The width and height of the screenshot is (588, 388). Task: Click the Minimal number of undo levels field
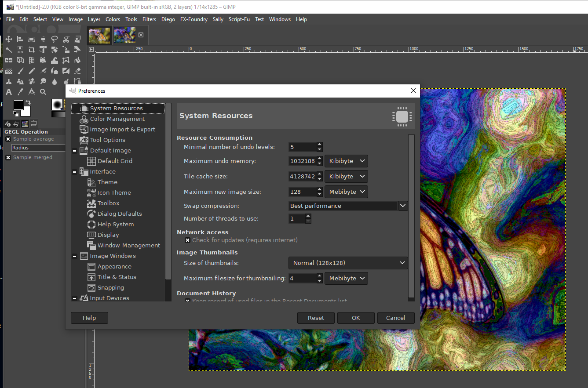click(302, 147)
